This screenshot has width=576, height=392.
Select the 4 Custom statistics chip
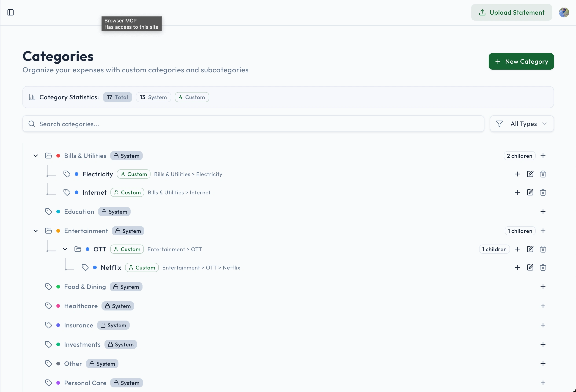(192, 97)
